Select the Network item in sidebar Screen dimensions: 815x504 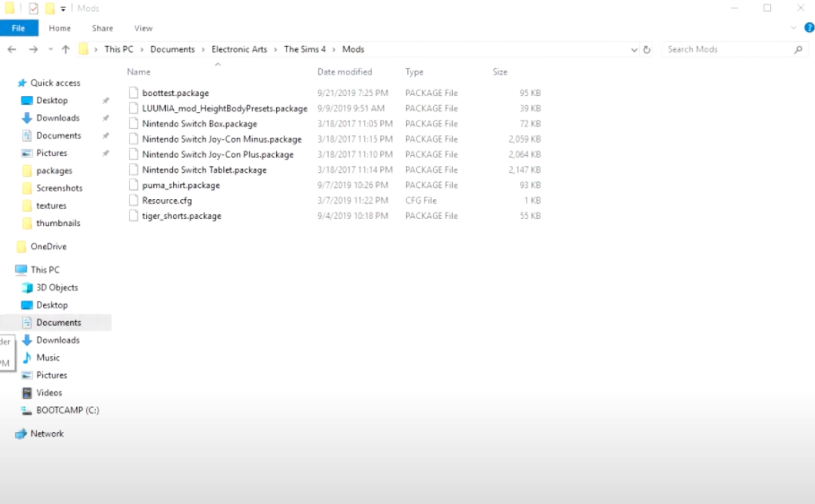[47, 434]
